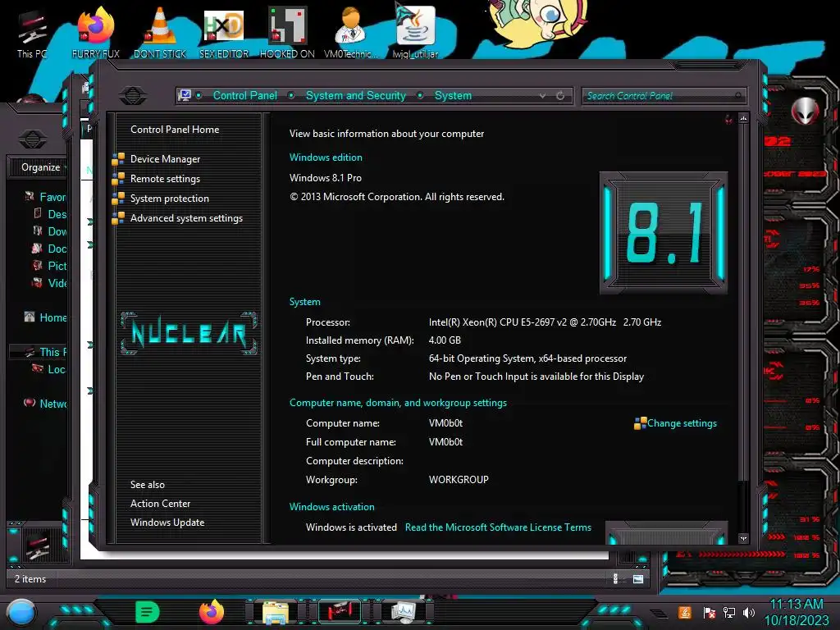The width and height of the screenshot is (840, 630).
Task: Expand the separator after Control Panel breadcrumb
Action: click(291, 95)
